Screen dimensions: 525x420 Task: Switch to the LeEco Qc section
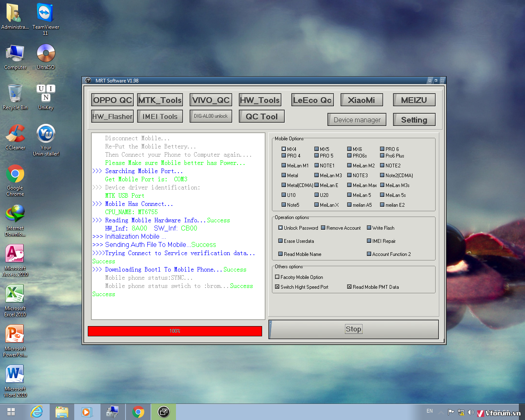pyautogui.click(x=313, y=100)
